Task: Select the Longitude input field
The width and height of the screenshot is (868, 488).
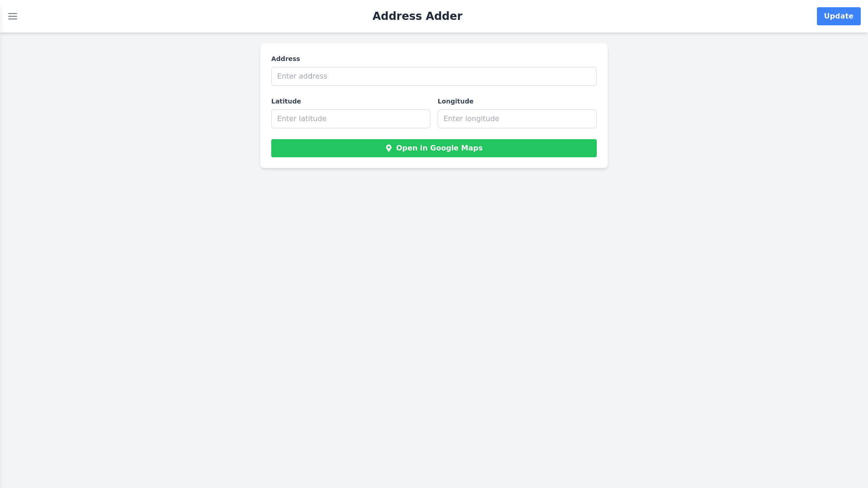Action: (x=517, y=119)
